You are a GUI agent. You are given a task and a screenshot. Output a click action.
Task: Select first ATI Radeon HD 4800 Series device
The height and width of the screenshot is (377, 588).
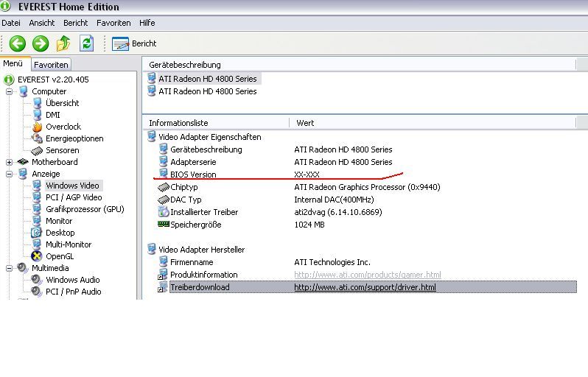[207, 79]
